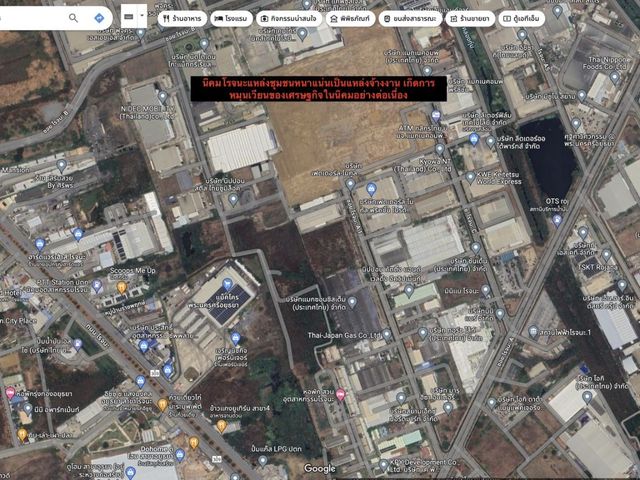This screenshot has height=480, width=640.
Task: Click the ข้าวแกงบูเกิร์น สาขา4 label
Action: coord(240,408)
